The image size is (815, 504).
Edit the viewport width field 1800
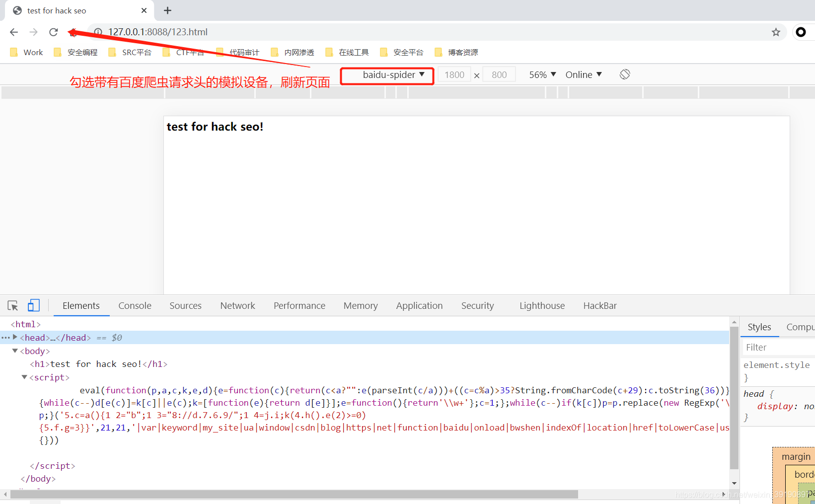(454, 75)
